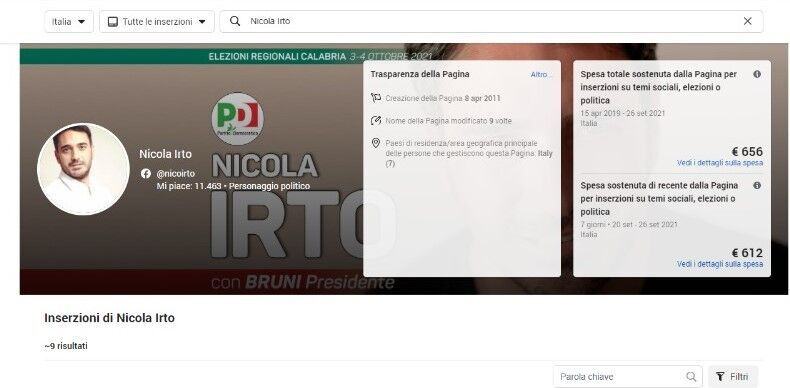Click the € 612 recent spend amount
The height and width of the screenshot is (388, 790).
747,253
